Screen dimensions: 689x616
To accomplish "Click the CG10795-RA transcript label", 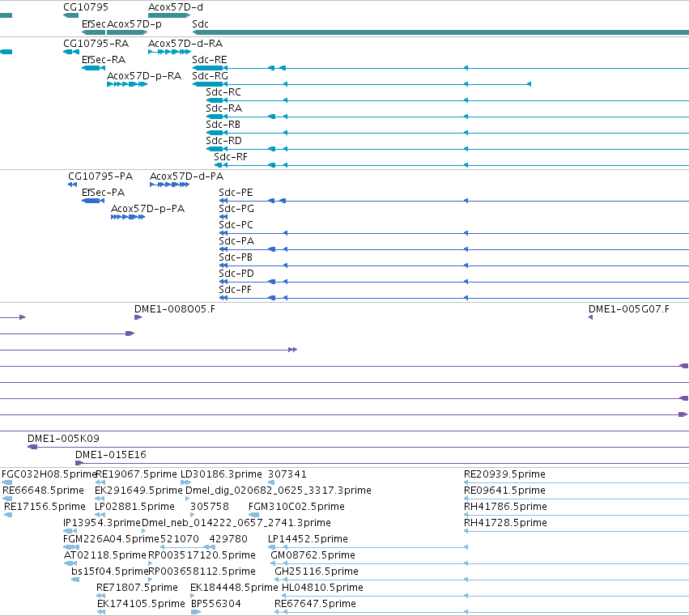I will pyautogui.click(x=96, y=44).
